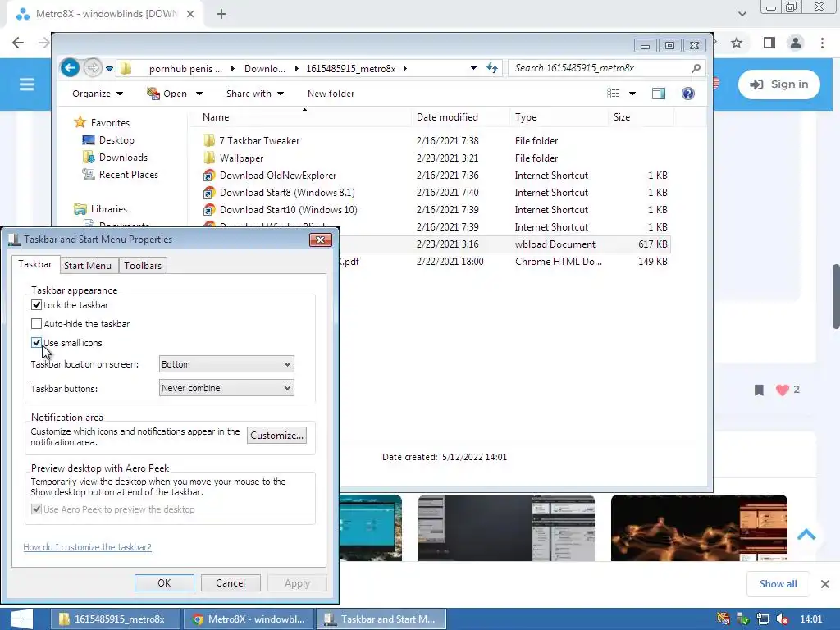Switch to the Toolbars tab

point(143,266)
